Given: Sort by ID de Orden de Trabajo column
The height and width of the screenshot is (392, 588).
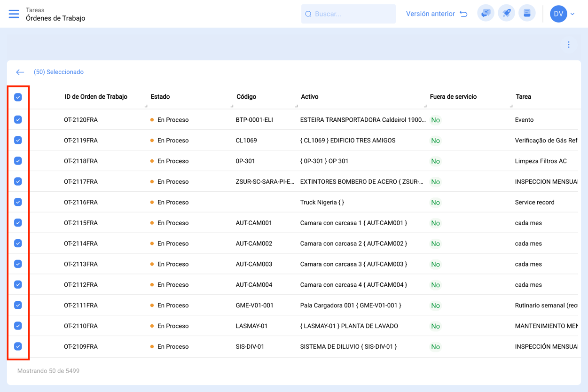Looking at the screenshot, I should point(96,97).
